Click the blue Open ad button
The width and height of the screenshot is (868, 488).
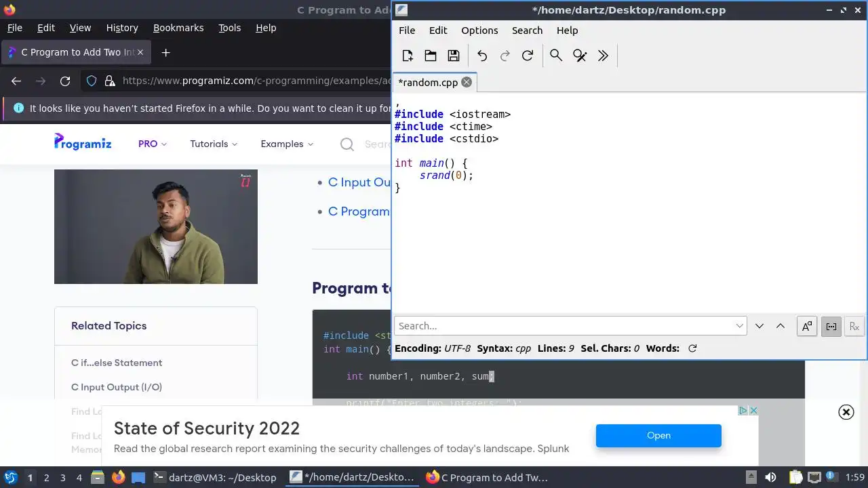point(658,436)
